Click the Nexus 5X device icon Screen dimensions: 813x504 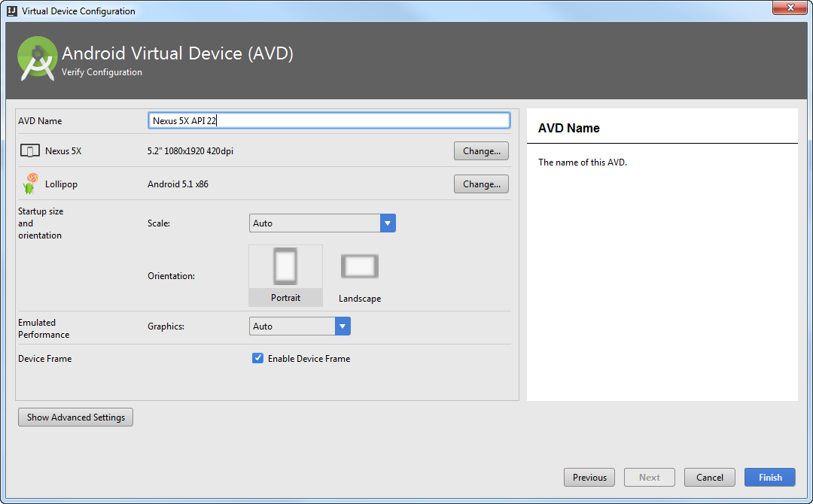(30, 151)
